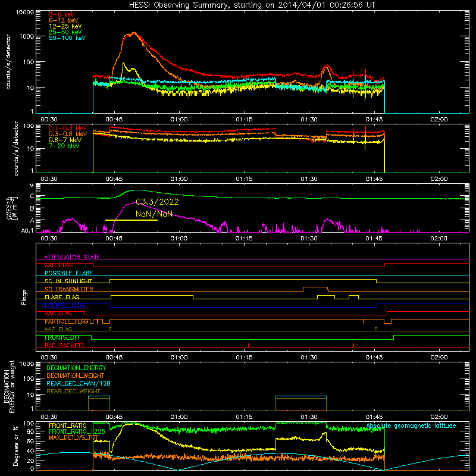Click the 0.1-0.3 MeV legend label
This screenshot has height=476, width=476.
tap(68, 128)
